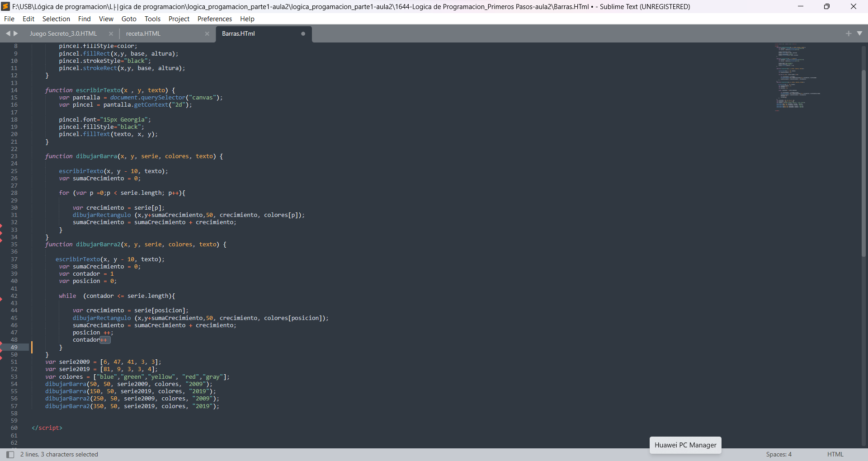Click 'dibujarBarra2(350, 50, serie2019' call
Viewport: 868px width, 461px height.
(132, 406)
